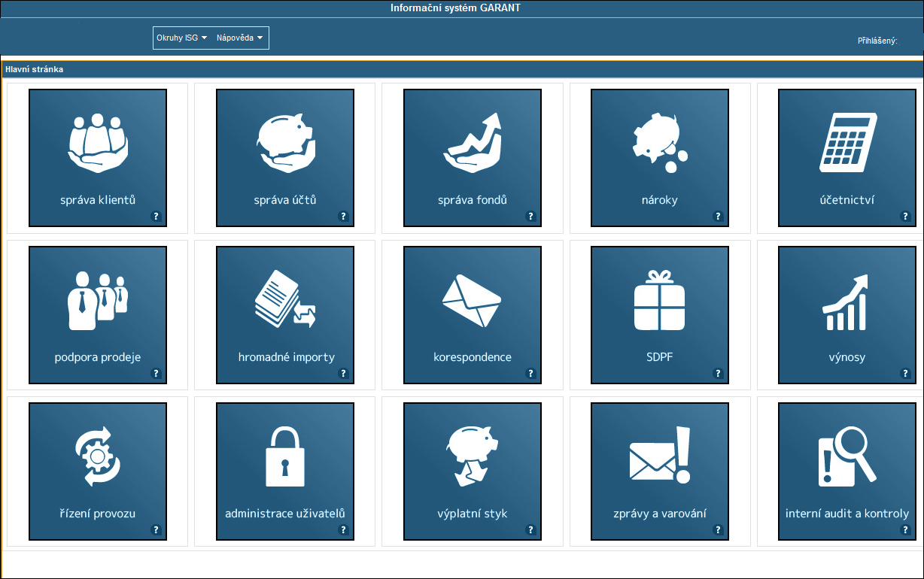
Task: Click help question mark on správa klientů
Action: pyautogui.click(x=157, y=217)
